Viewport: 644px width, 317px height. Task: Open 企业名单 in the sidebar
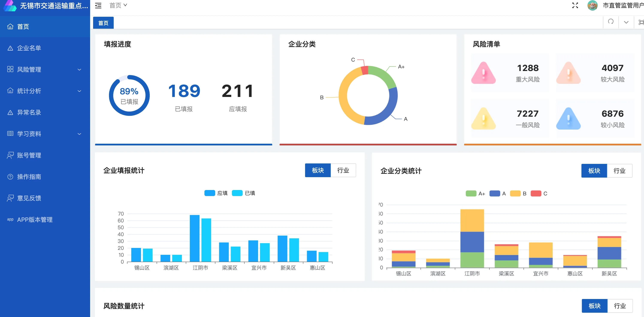[29, 48]
